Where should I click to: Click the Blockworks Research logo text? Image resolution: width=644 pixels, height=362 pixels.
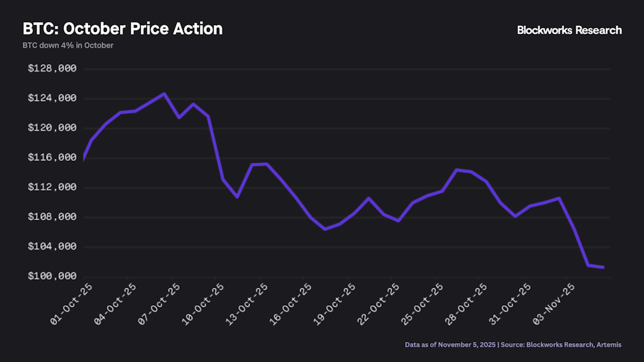click(x=569, y=30)
